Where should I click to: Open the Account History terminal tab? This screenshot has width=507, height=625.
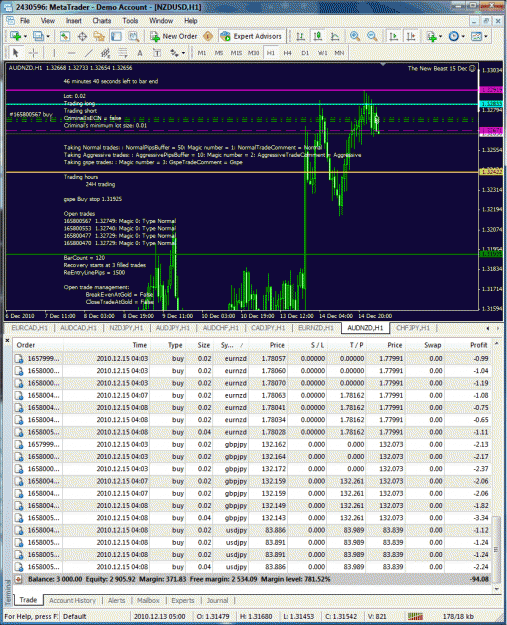pyautogui.click(x=73, y=600)
